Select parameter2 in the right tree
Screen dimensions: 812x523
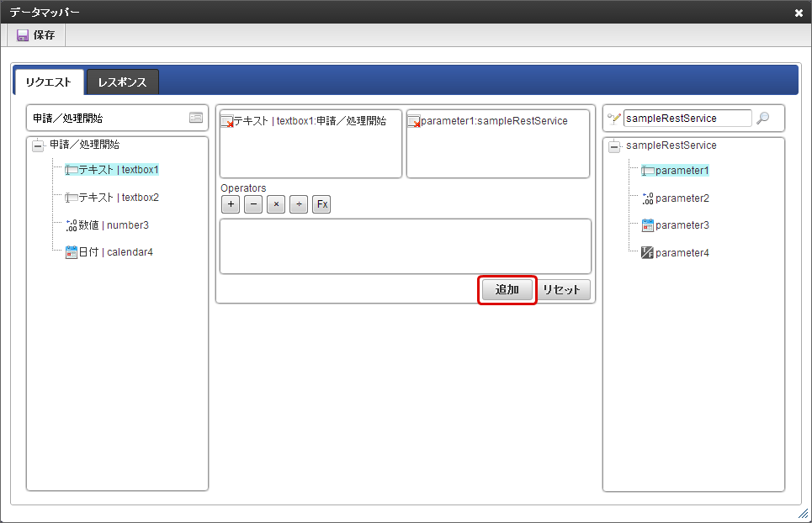[x=676, y=198]
